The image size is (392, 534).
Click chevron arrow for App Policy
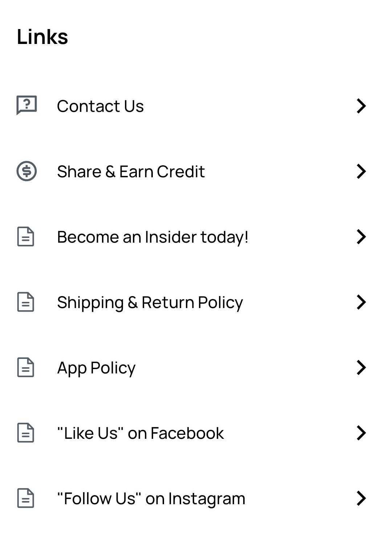tap(361, 368)
